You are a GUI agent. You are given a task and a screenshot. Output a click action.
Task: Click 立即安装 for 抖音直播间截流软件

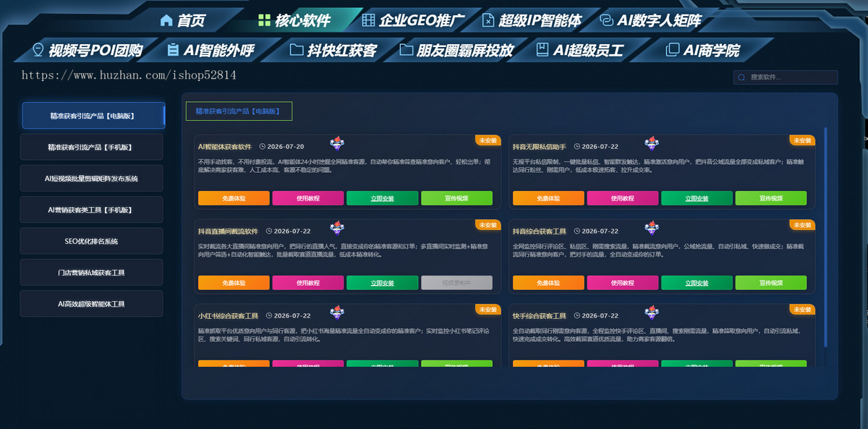click(x=382, y=283)
